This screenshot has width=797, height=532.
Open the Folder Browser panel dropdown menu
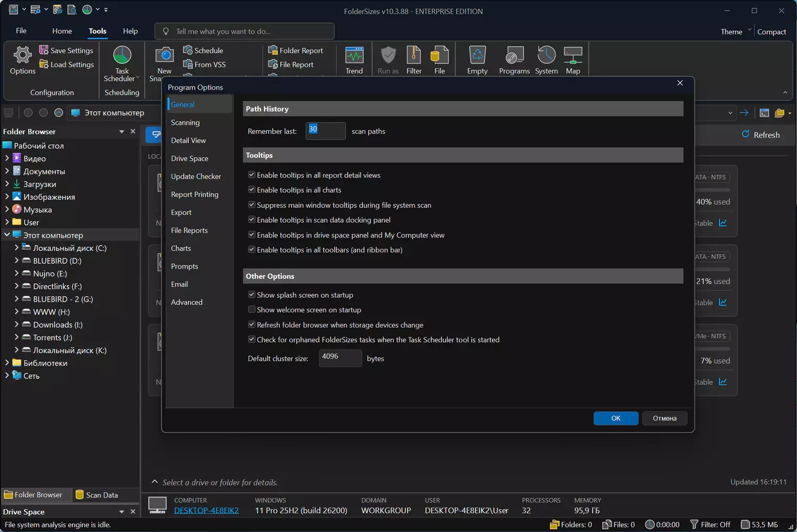pos(122,131)
